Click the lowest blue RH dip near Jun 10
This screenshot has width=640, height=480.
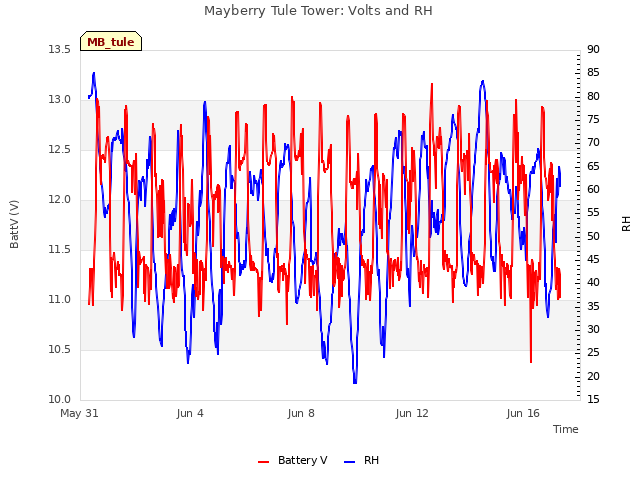click(x=355, y=382)
